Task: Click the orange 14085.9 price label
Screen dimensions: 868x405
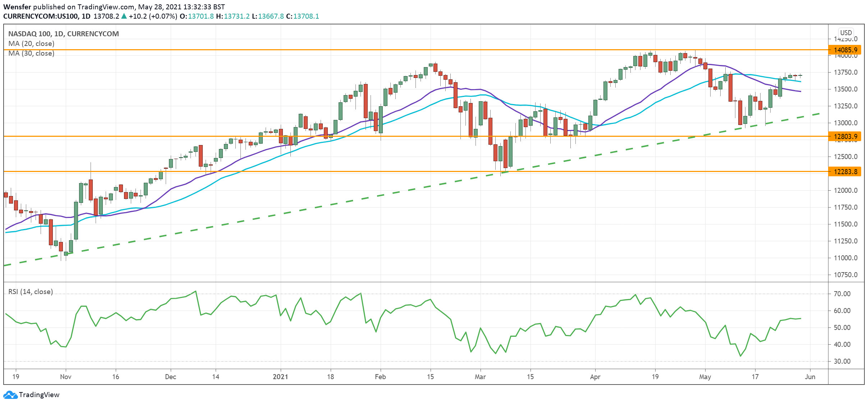Action: pyautogui.click(x=845, y=50)
